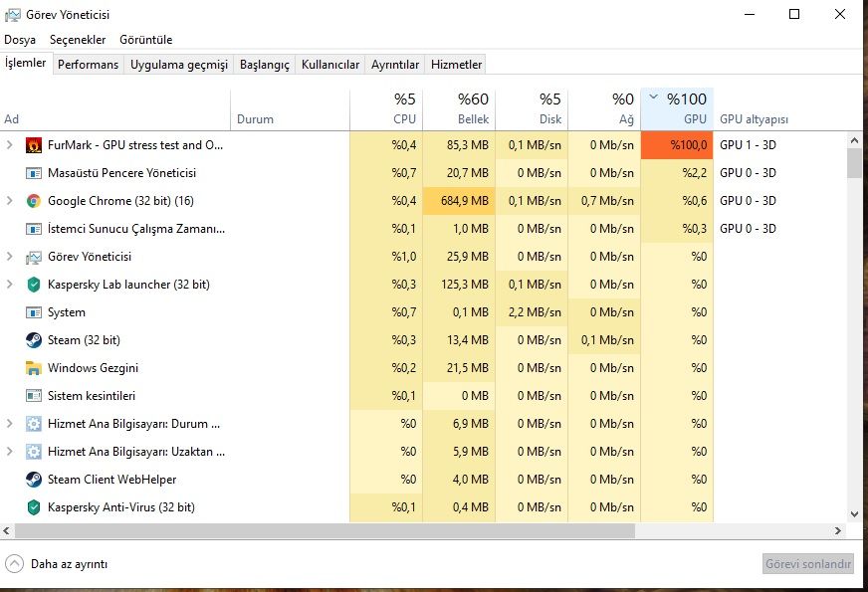Click the Steam (32 bit) icon
This screenshot has width=868, height=592.
pos(34,340)
